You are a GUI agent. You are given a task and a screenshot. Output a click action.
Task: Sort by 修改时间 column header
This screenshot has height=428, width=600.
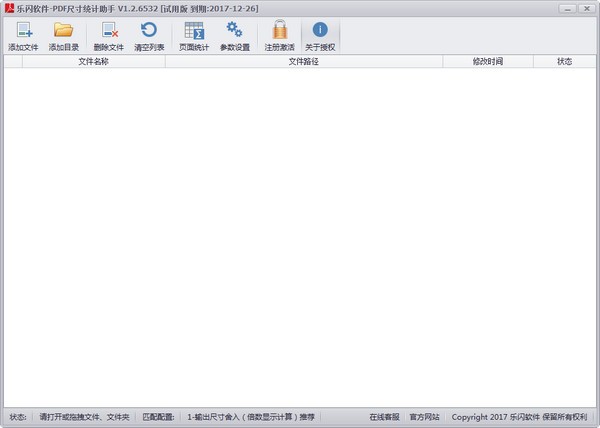[x=487, y=61]
